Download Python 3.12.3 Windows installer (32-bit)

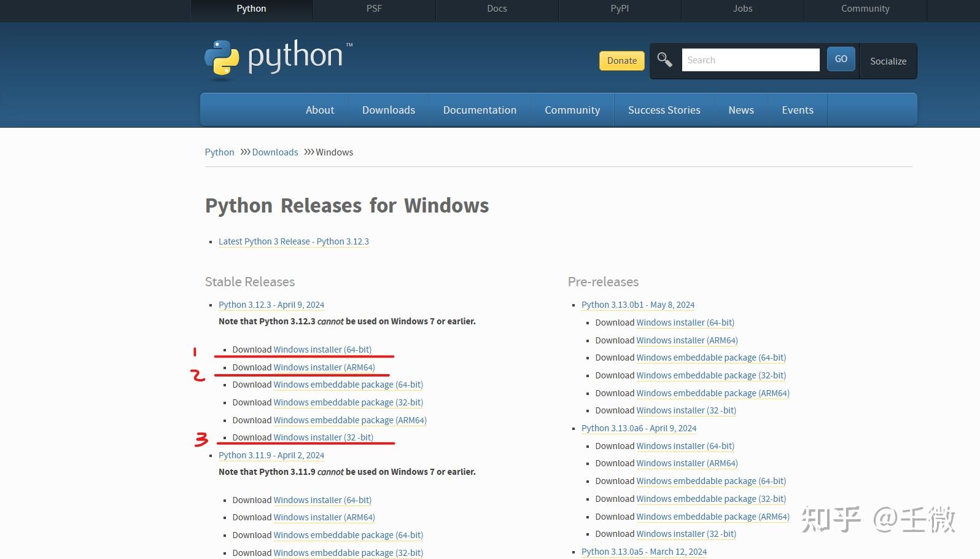coord(324,437)
